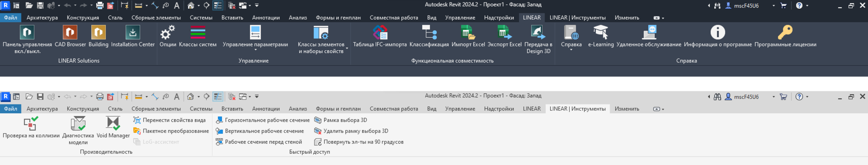The width and height of the screenshot is (868, 165).
Task: Open e-Learning
Action: (600, 36)
